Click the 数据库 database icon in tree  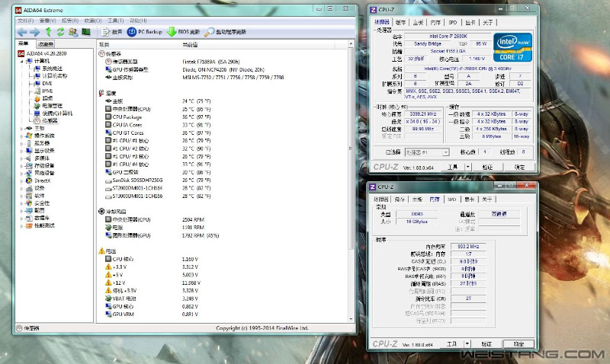click(29, 218)
